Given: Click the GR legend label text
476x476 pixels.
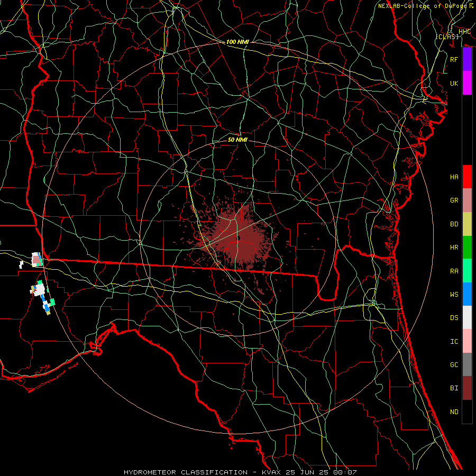Looking at the screenshot, I should click(454, 200).
